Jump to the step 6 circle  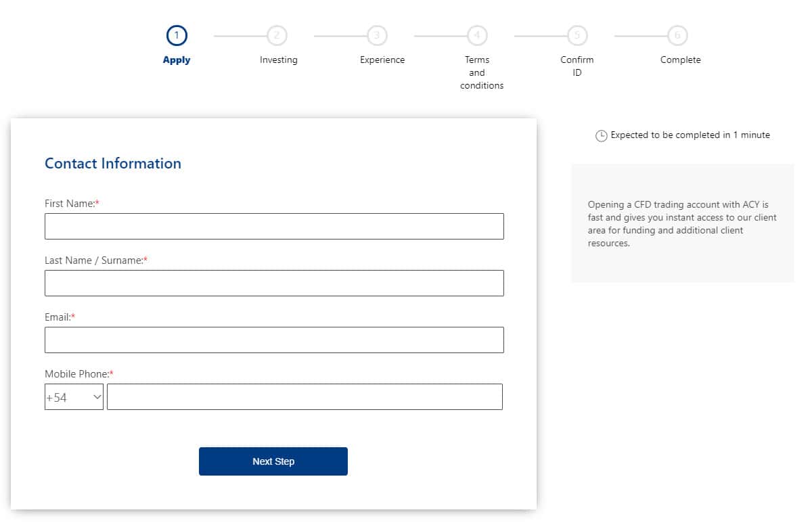(677, 35)
